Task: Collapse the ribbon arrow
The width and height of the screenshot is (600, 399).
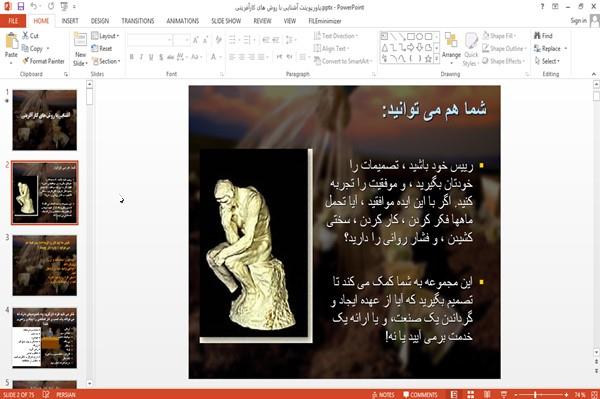Action: (x=593, y=74)
